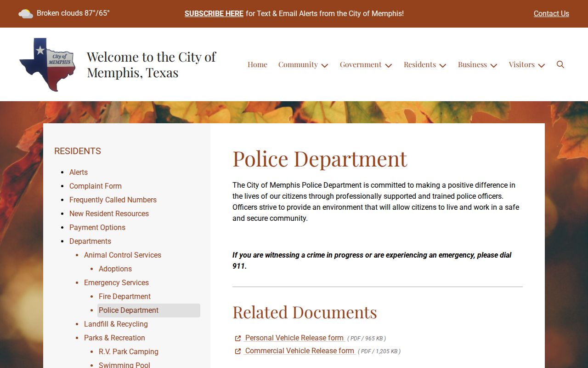Open the Government menu label
Image resolution: width=588 pixels, height=368 pixels.
[x=361, y=64]
